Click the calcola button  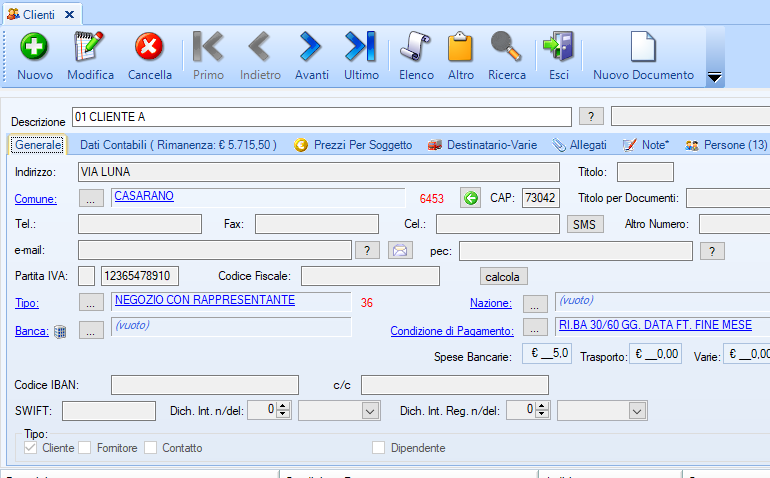(x=504, y=276)
